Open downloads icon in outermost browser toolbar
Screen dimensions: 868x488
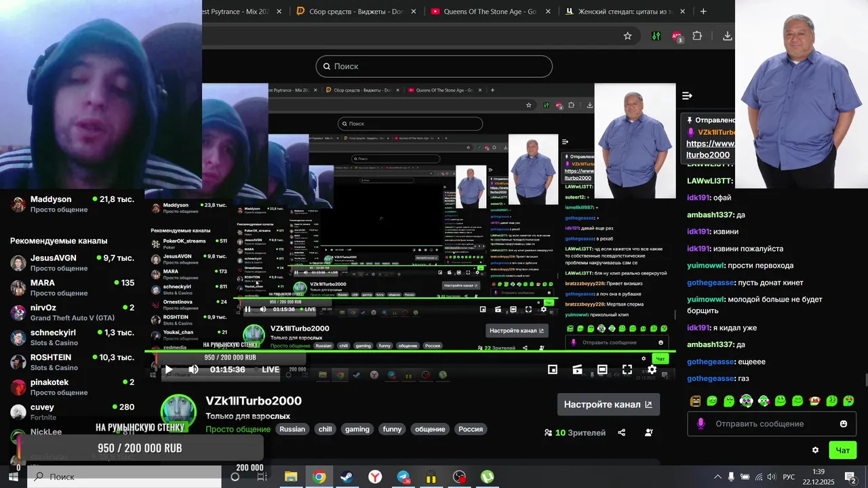727,36
